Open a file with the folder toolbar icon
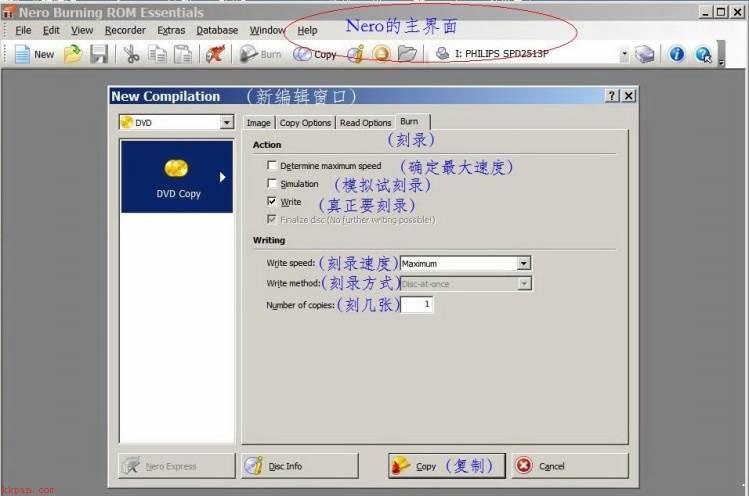This screenshot has width=749, height=496. click(x=73, y=54)
